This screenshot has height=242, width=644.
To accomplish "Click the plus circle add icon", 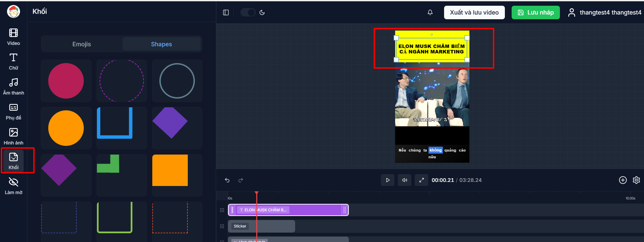I will [x=623, y=180].
